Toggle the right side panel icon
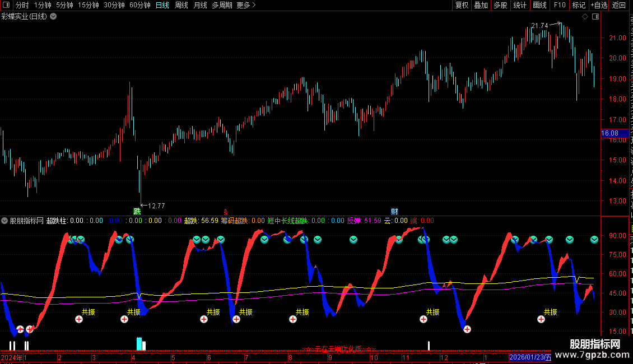This screenshot has width=633, height=364. (x=595, y=17)
